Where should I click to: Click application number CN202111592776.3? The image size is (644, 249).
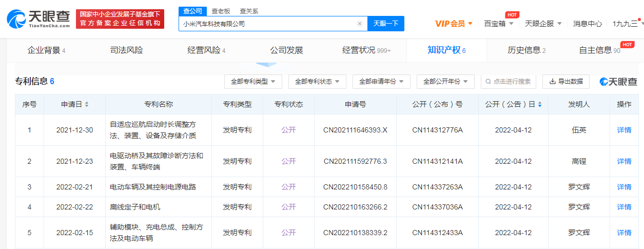[355, 161]
